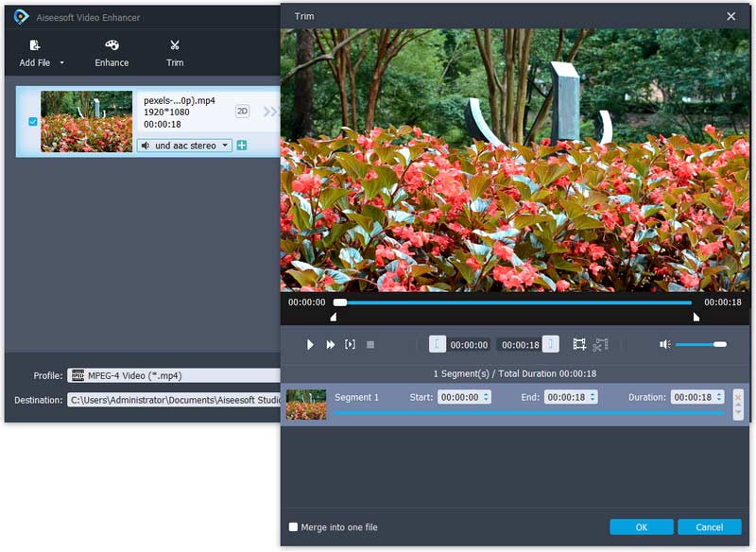Set trim start point bracket

point(438,345)
